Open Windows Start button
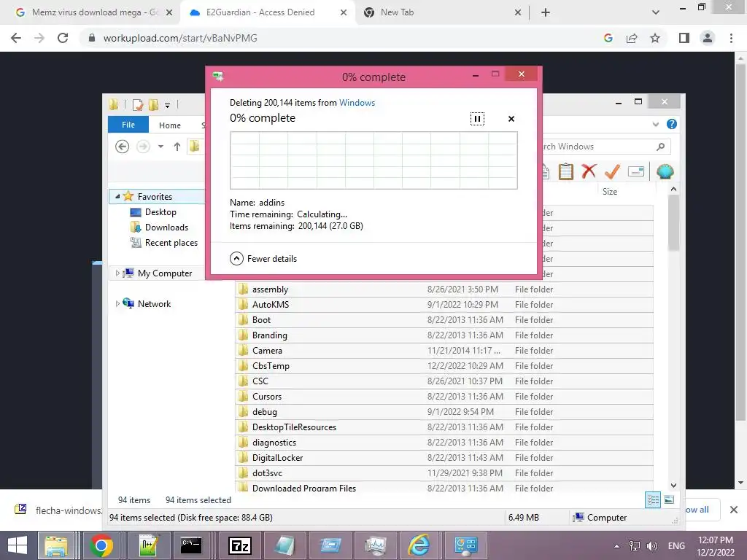The height and width of the screenshot is (560, 747). pos(18,545)
